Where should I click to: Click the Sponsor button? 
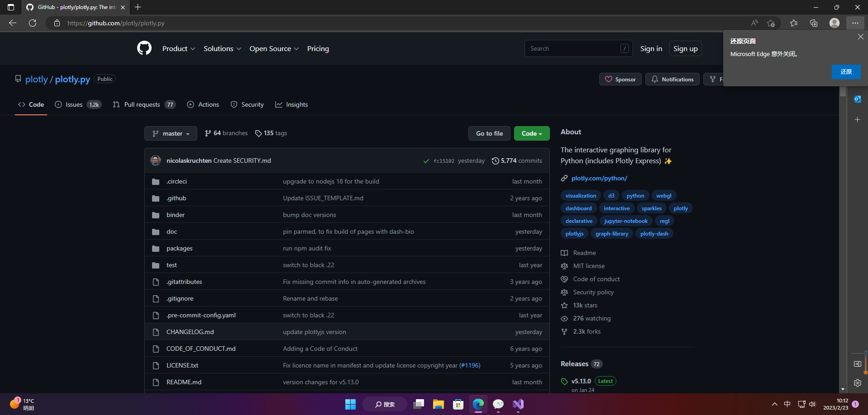(620, 79)
